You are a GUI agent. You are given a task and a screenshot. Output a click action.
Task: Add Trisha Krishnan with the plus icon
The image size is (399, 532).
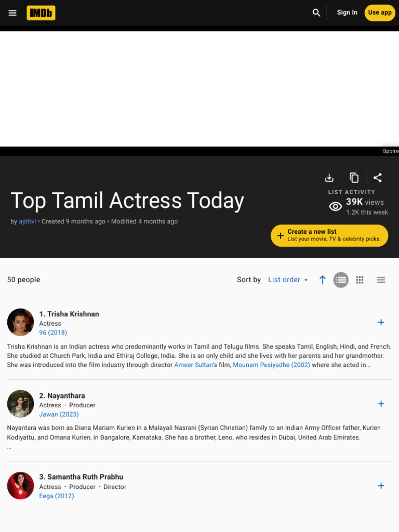click(x=381, y=322)
